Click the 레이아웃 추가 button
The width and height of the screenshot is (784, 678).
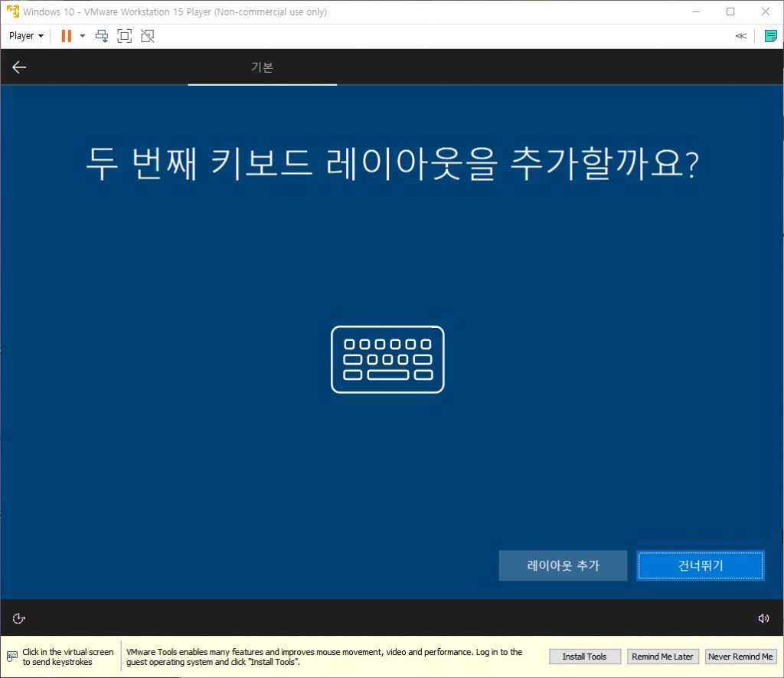click(563, 565)
